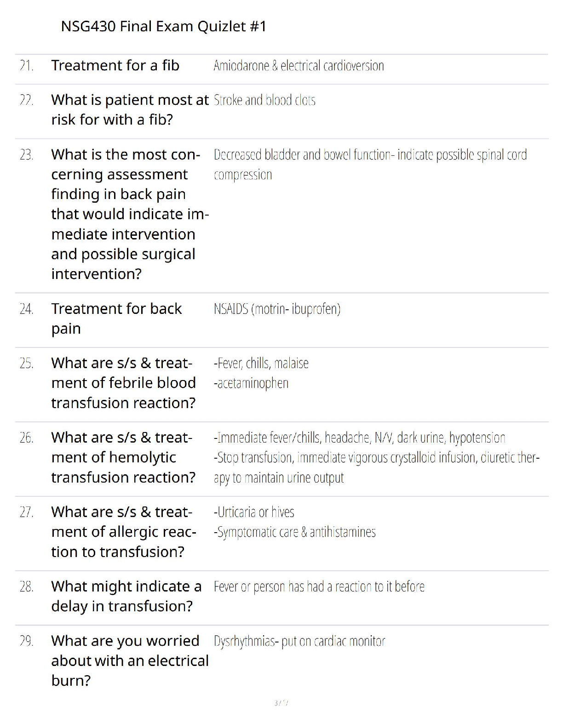Click the title NSG430 Final Exam Quizlet #1
This screenshot has height=728, width=563.
(163, 27)
